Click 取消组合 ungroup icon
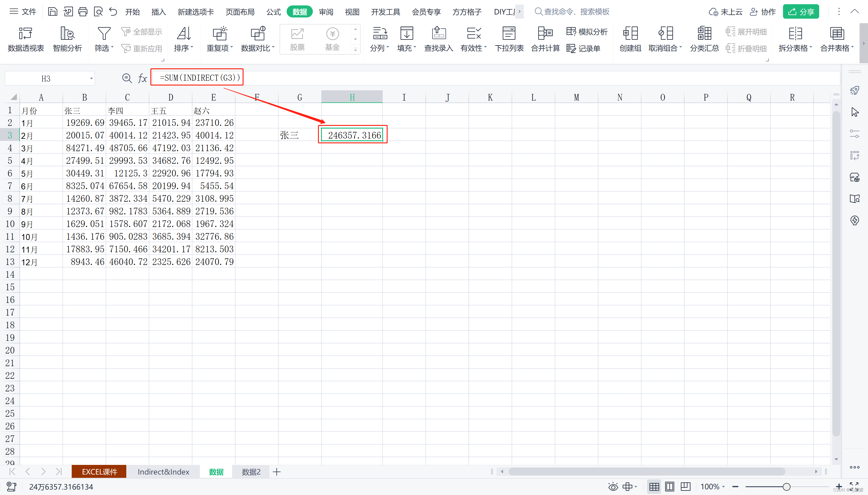This screenshot has height=495, width=868. [665, 34]
